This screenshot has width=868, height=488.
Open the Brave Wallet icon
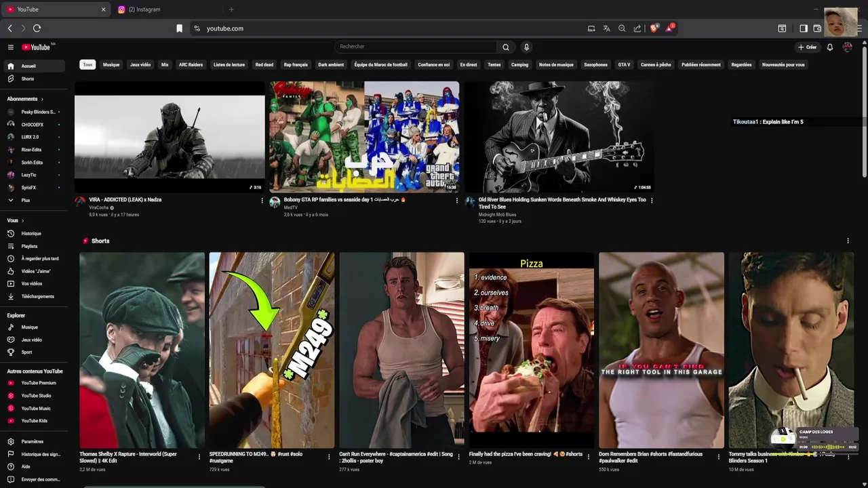coord(817,28)
